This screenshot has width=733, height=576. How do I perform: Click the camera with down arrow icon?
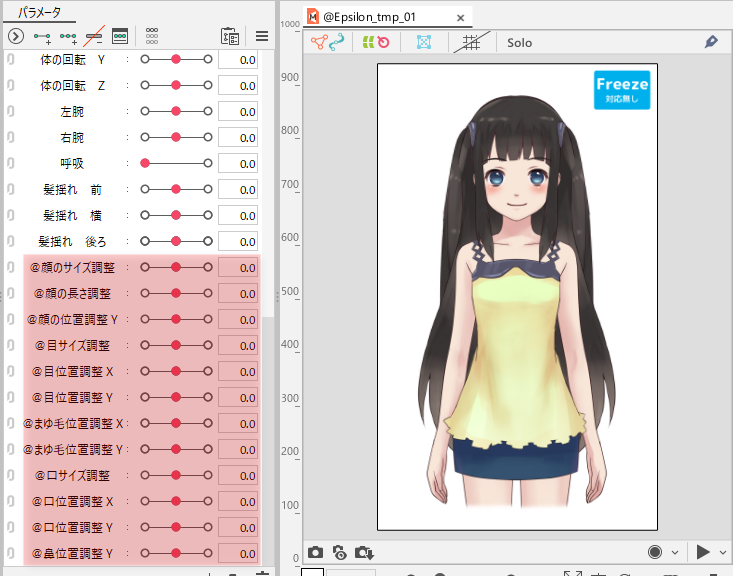[x=364, y=553]
